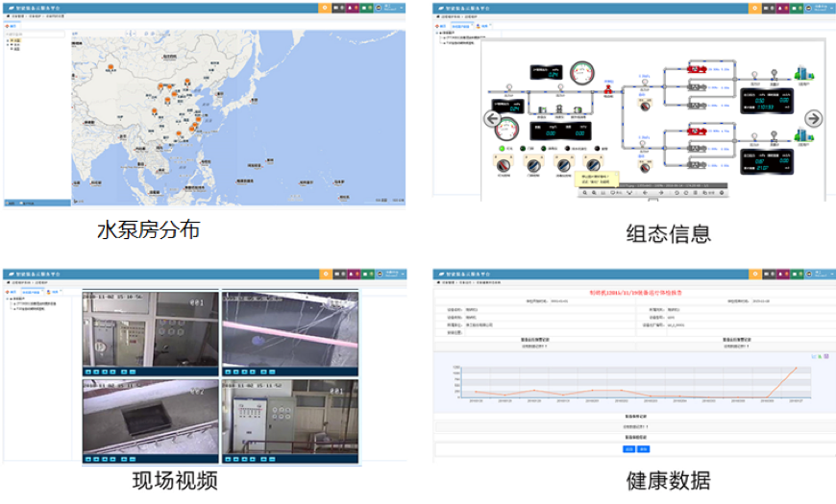Click the green indicator light in diagram
Screen dimensions: 836x504
click(502, 149)
